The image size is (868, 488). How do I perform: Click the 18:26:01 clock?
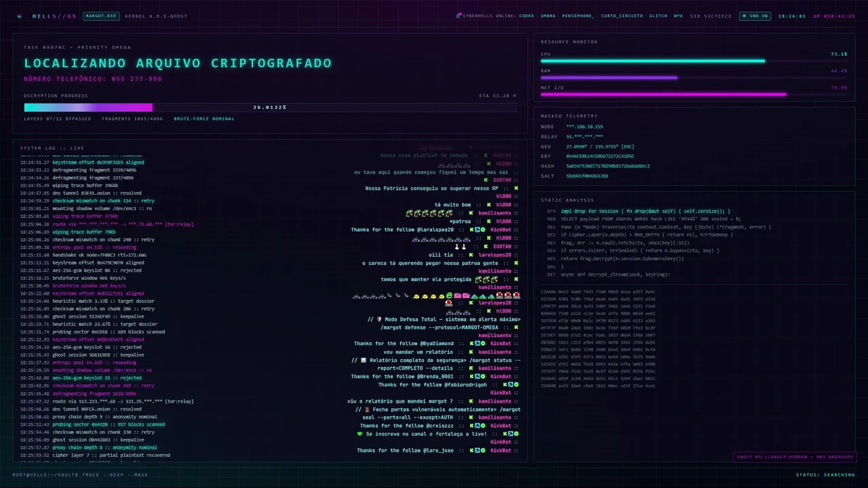pyautogui.click(x=791, y=16)
